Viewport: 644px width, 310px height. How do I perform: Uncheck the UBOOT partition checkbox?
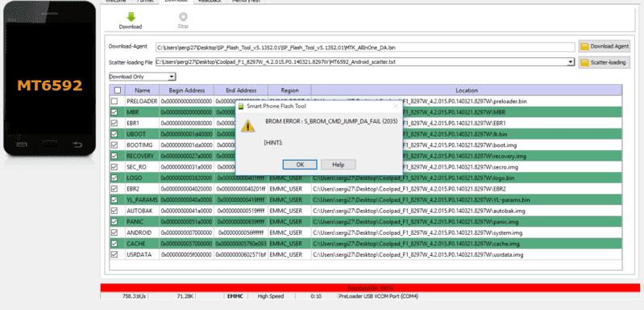(x=114, y=134)
